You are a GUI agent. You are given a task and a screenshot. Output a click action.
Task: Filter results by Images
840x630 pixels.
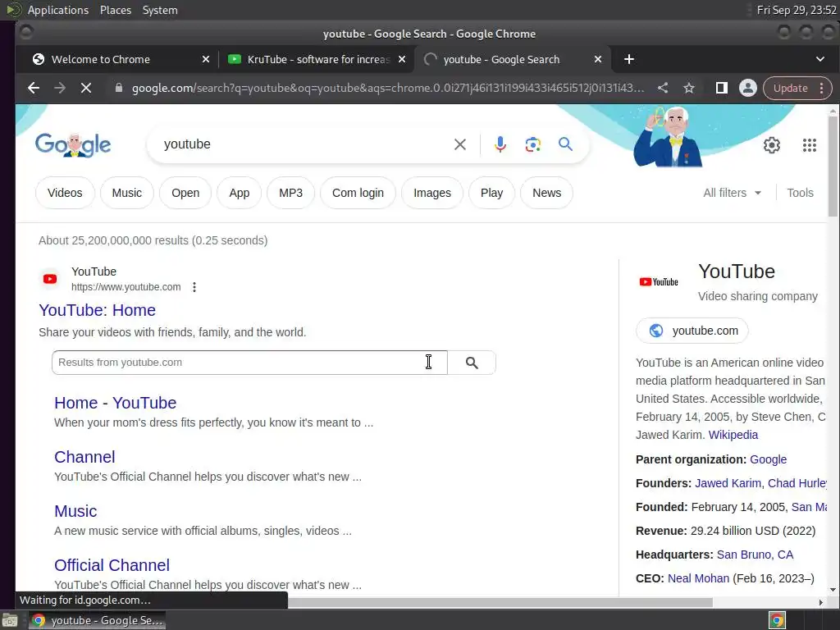(432, 193)
